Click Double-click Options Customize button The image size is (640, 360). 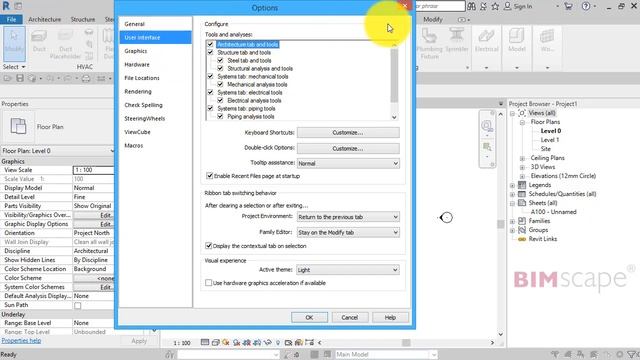tap(348, 149)
